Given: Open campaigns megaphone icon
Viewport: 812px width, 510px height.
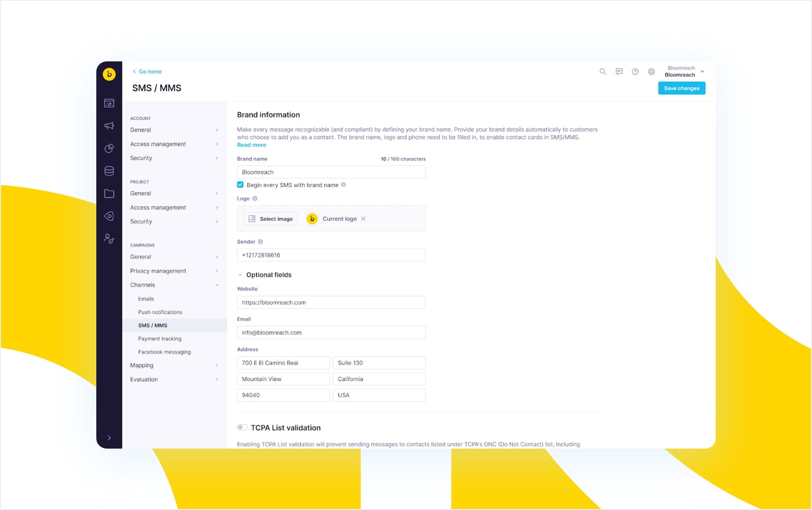Looking at the screenshot, I should 109,126.
